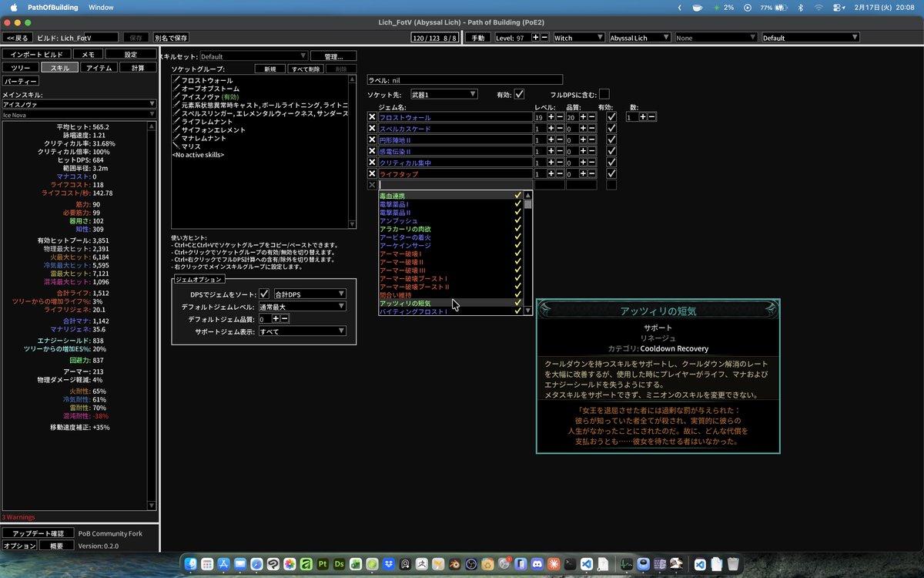Increase フロストウォール gem level with plus

click(x=551, y=117)
